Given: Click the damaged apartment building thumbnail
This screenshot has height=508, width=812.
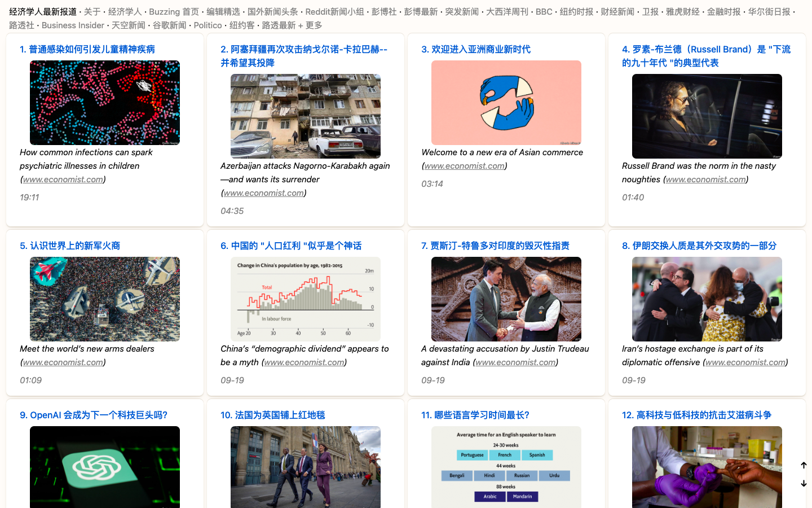Looking at the screenshot, I should click(306, 116).
